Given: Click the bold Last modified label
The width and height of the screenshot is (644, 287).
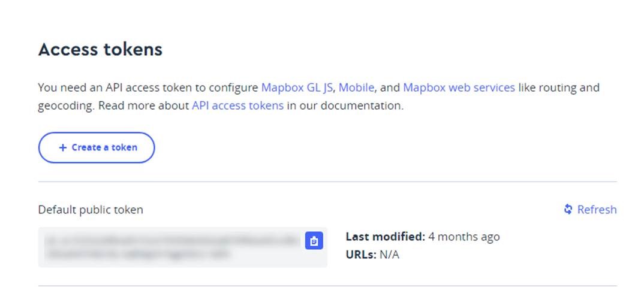Looking at the screenshot, I should click(386, 237).
